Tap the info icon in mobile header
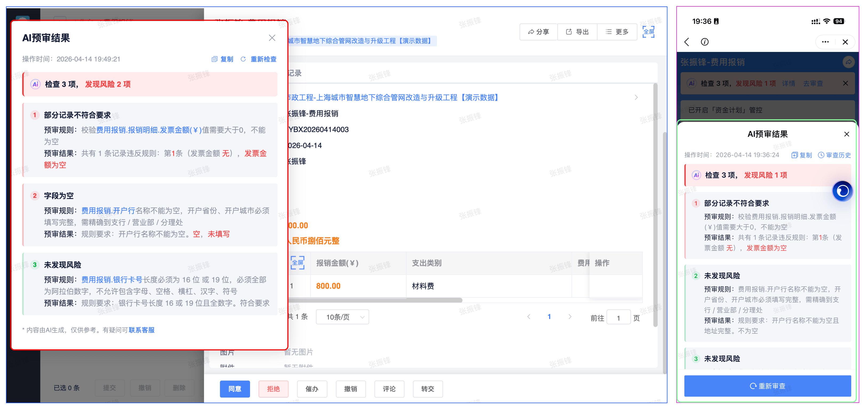 tap(705, 42)
